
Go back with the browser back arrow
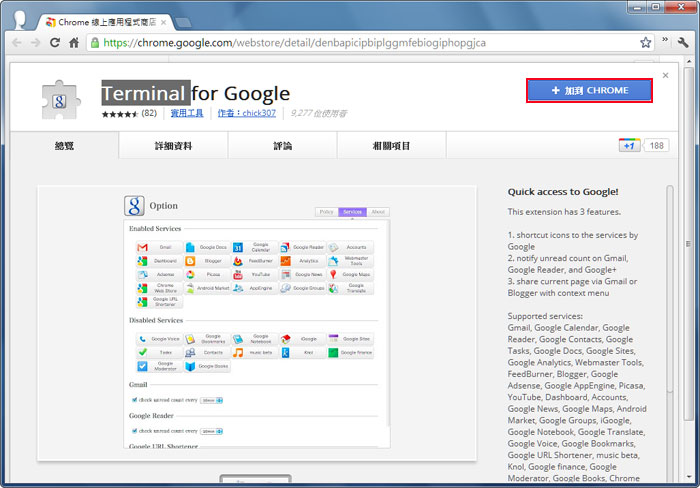pos(17,43)
